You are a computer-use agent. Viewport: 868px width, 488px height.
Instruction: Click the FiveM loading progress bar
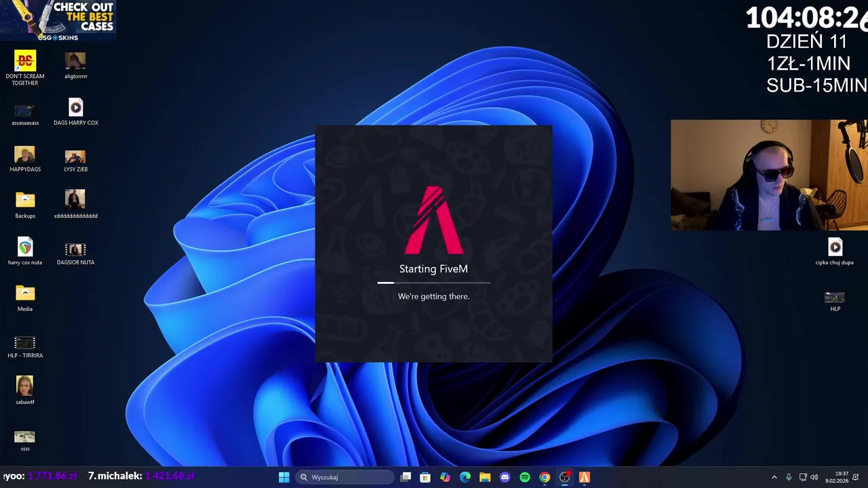[x=434, y=282]
